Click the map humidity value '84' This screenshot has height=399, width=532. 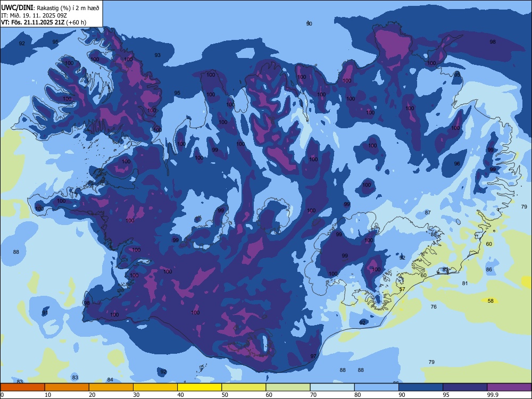click(x=110, y=380)
